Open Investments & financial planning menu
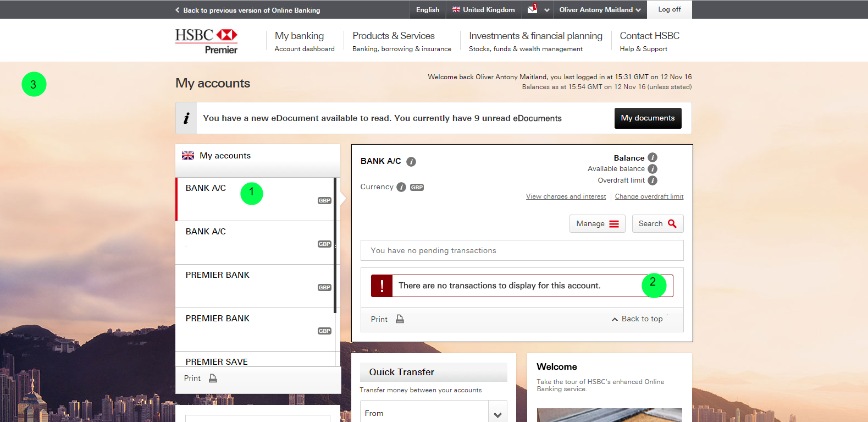Viewport: 868px width, 422px height. 535,41
